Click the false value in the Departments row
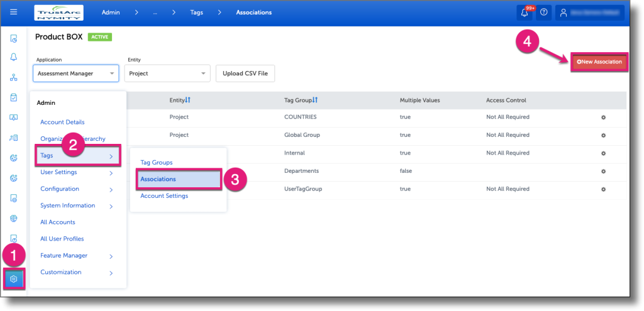 (x=406, y=171)
